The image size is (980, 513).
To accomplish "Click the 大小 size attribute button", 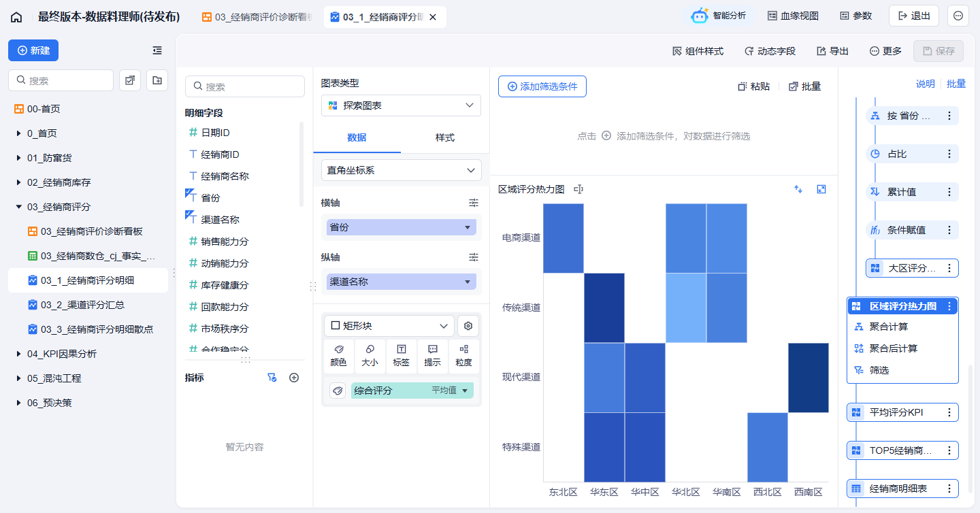I will point(370,356).
